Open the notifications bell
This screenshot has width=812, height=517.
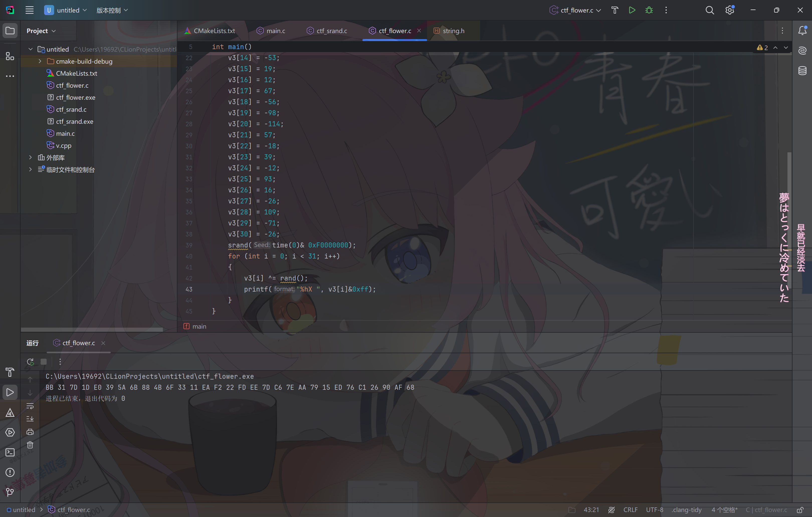click(x=802, y=31)
